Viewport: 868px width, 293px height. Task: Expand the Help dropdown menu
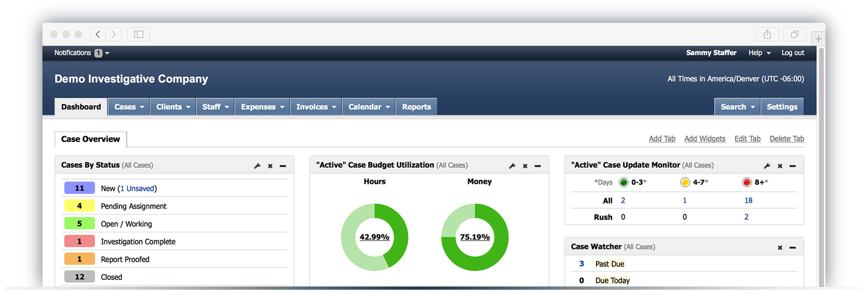[759, 53]
